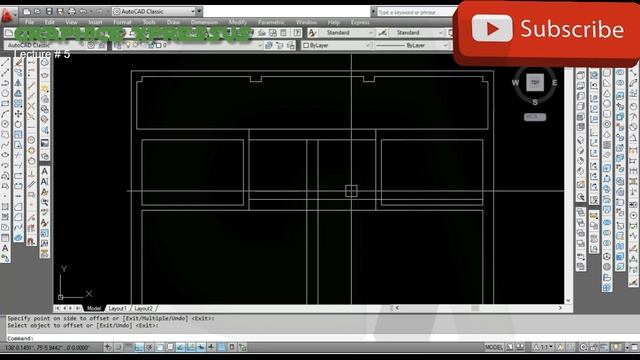Select the Hatch tool
The height and width of the screenshot is (360, 640).
5,207
